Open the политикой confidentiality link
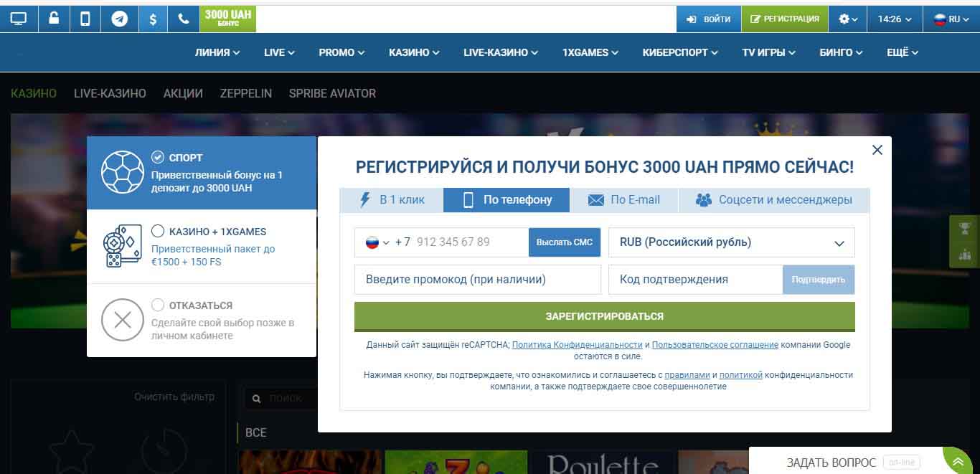Screen dimensions: 980x474 point(741,375)
